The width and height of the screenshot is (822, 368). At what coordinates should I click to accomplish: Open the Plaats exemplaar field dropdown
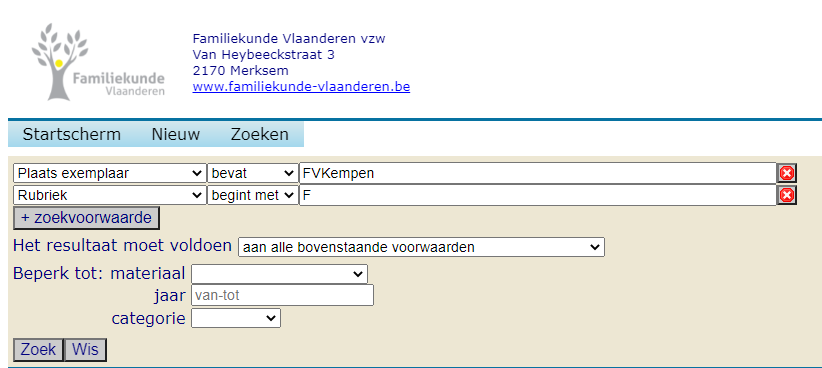coord(110,173)
